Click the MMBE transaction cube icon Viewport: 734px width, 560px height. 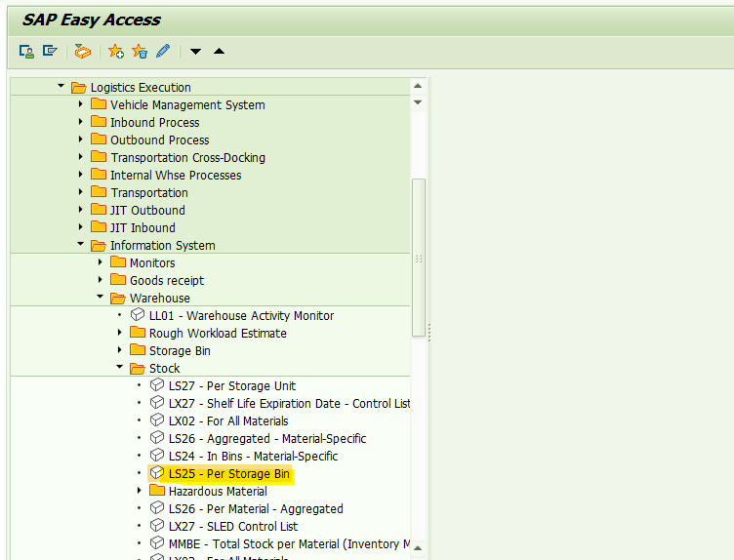[x=157, y=543]
